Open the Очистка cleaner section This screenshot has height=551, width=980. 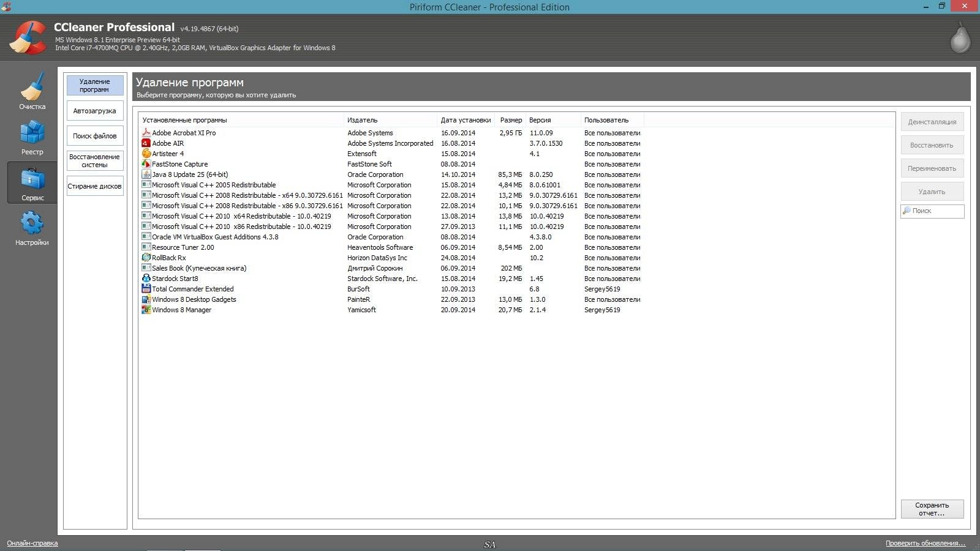coord(32,92)
